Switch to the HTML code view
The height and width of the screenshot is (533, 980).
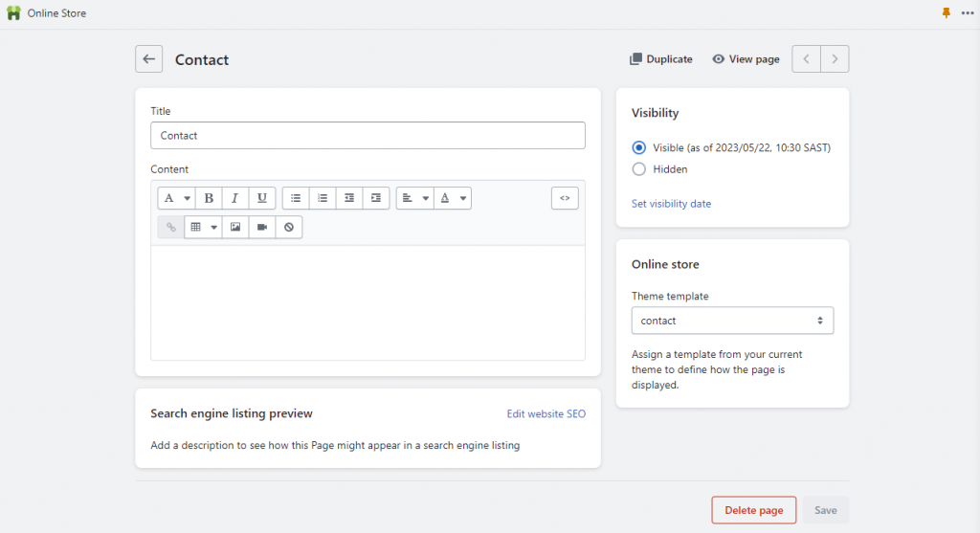click(565, 198)
